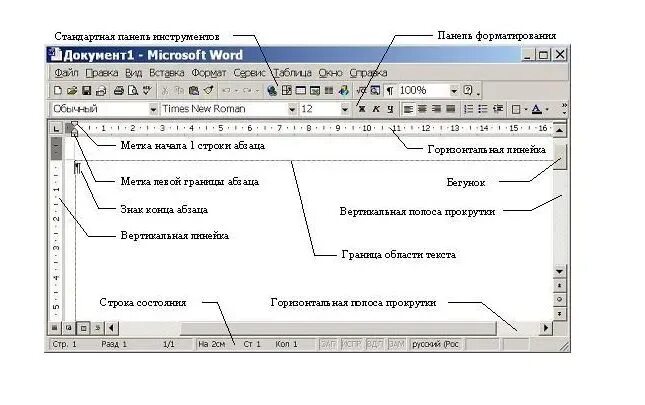This screenshot has width=645, height=405.
Task: Open the Справка menu
Action: 368,73
